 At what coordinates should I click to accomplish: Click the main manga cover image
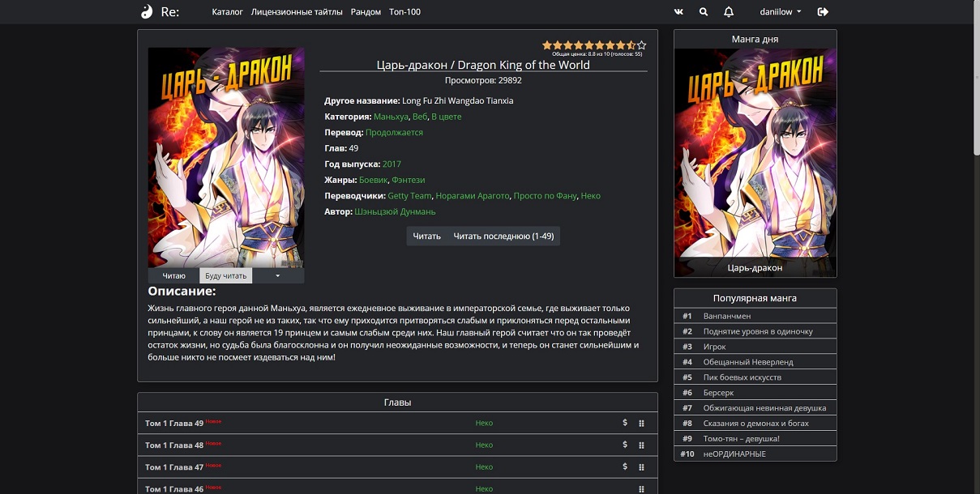click(226, 158)
